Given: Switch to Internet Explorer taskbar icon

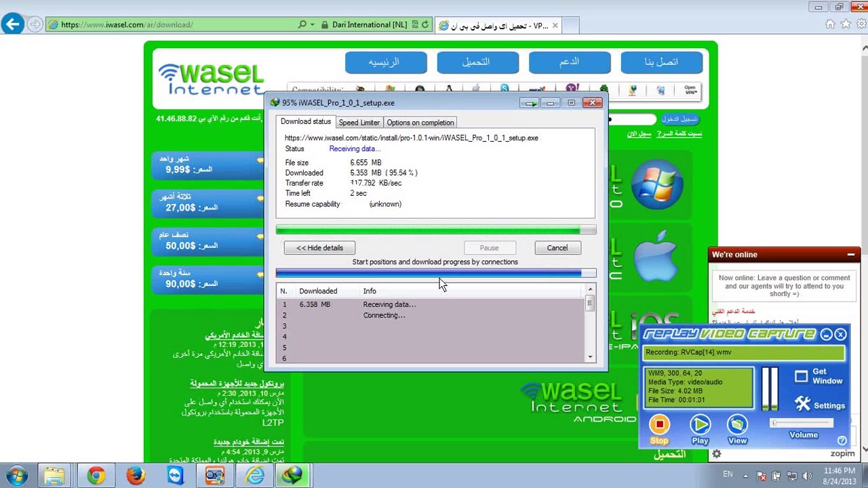Looking at the screenshot, I should click(x=255, y=476).
